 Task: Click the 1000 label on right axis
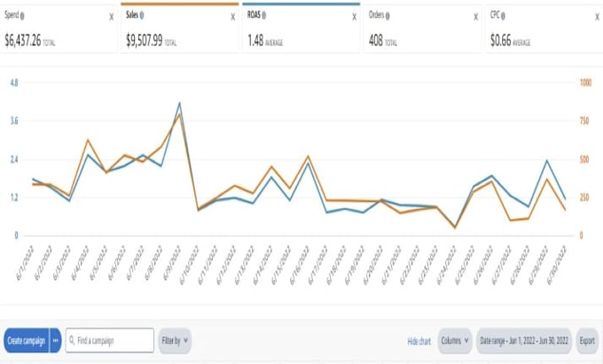[x=585, y=82]
